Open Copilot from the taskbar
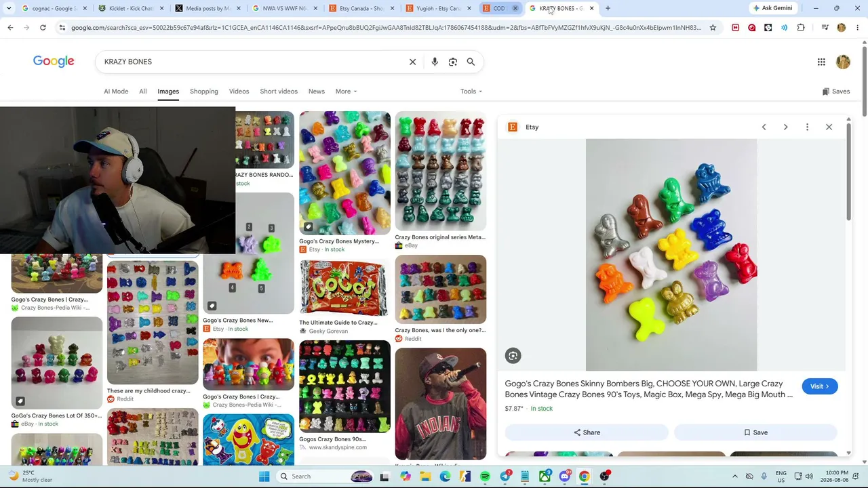Image resolution: width=868 pixels, height=488 pixels. click(405, 476)
